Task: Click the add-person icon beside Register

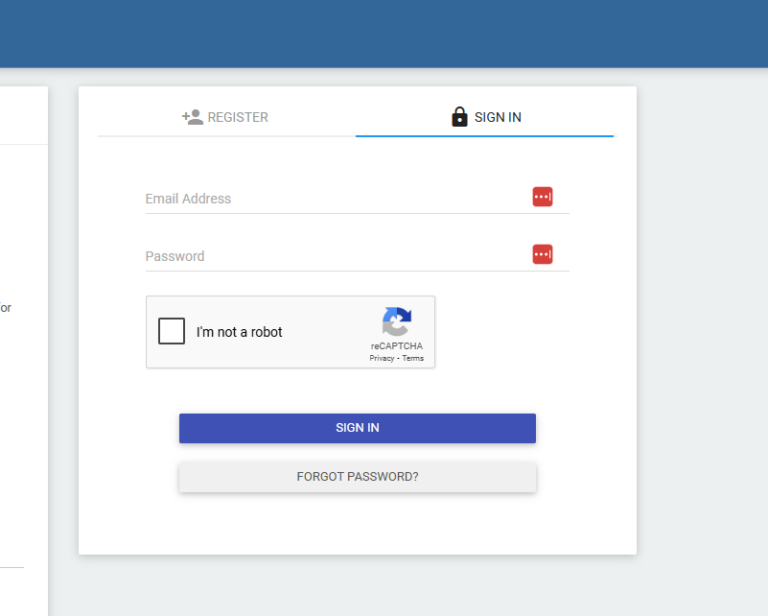Action: tap(192, 117)
